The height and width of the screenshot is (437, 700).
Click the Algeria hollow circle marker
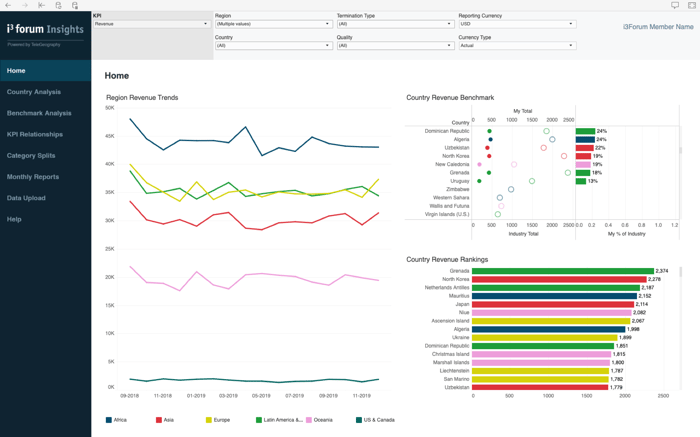tap(552, 139)
